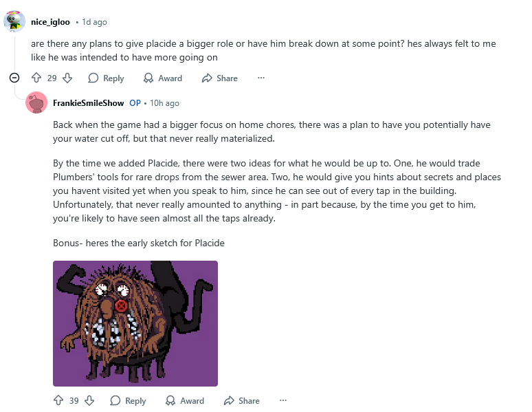Open the Placide sketch image
Screen dimensions: 532x412
click(x=135, y=323)
